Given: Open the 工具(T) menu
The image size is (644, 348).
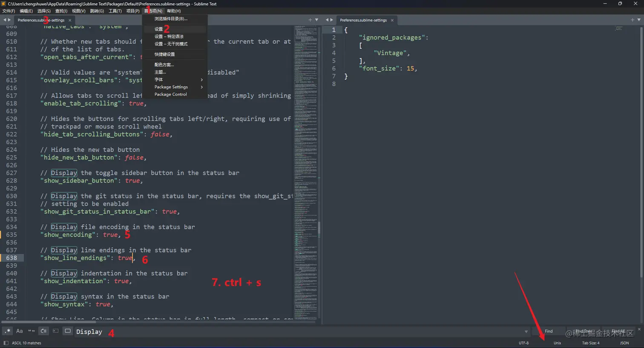Looking at the screenshot, I should pyautogui.click(x=115, y=11).
